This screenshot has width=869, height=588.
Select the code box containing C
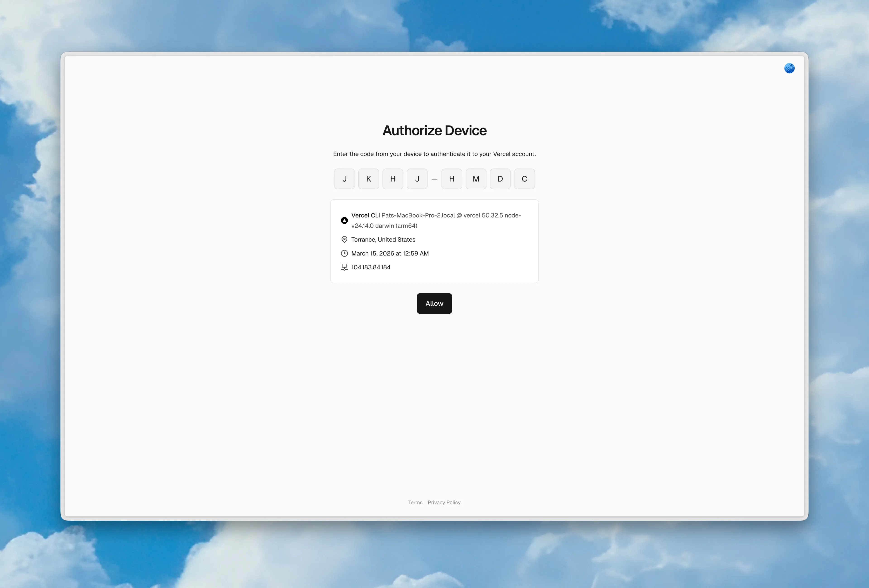524,179
